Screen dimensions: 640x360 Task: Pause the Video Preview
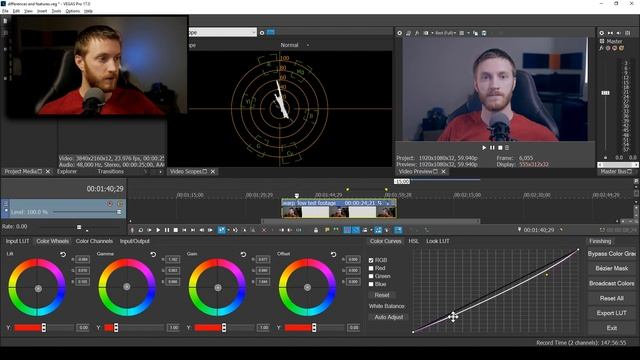tap(492, 148)
